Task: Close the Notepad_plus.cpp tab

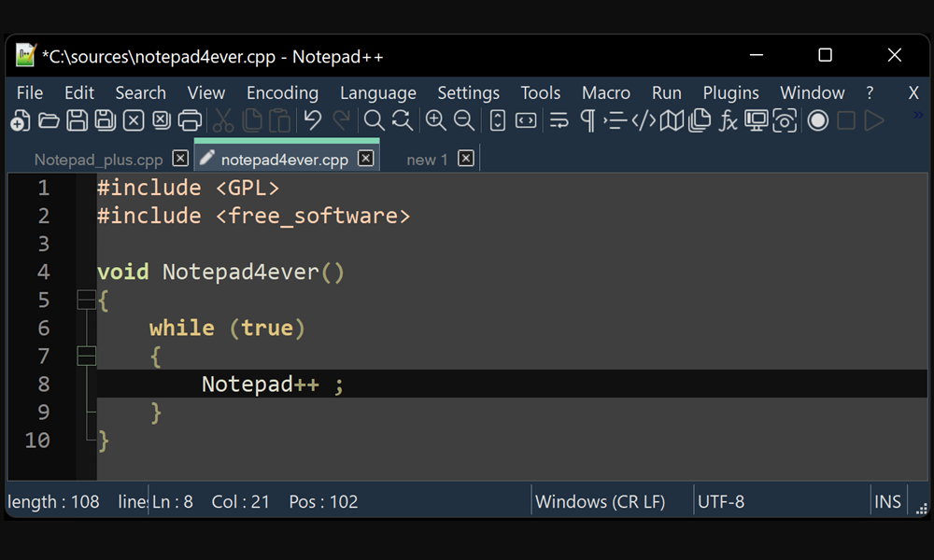Action: [180, 159]
